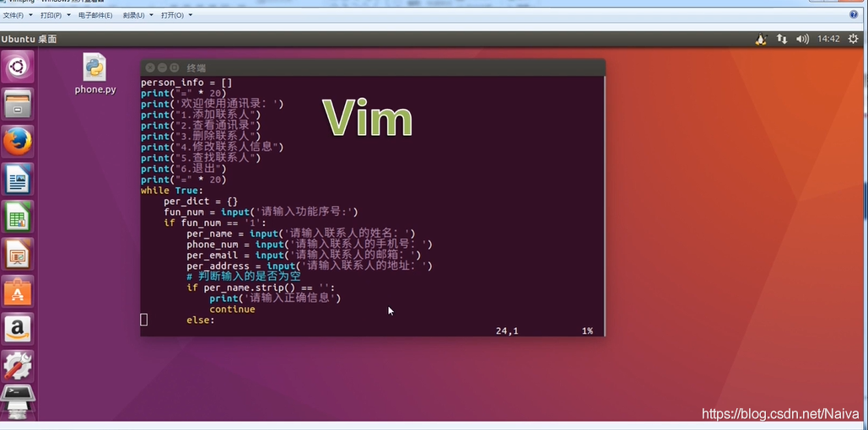
Task: Click the 电子邮件(E) menu item
Action: point(95,15)
